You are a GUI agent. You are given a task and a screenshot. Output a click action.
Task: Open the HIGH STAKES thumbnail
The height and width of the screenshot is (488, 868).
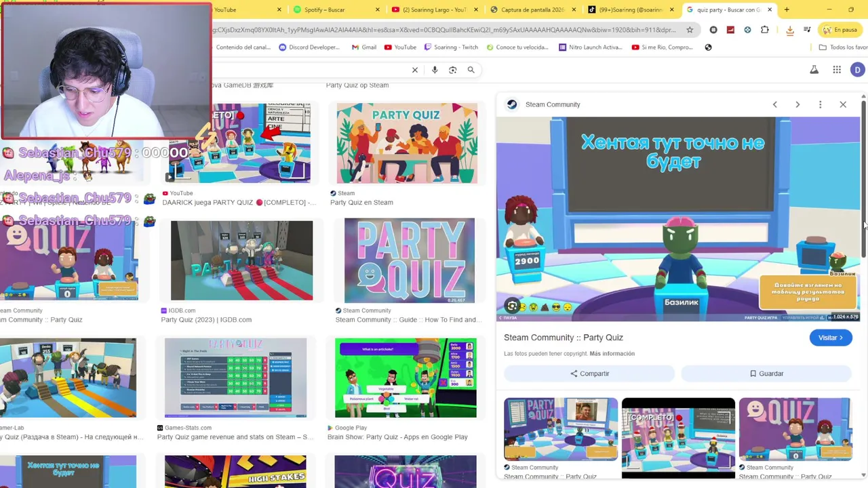click(235, 472)
